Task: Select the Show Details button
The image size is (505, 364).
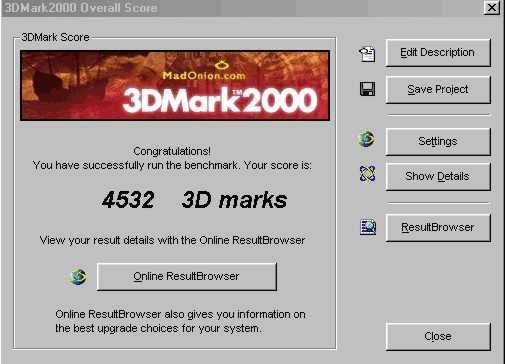Action: [x=438, y=176]
